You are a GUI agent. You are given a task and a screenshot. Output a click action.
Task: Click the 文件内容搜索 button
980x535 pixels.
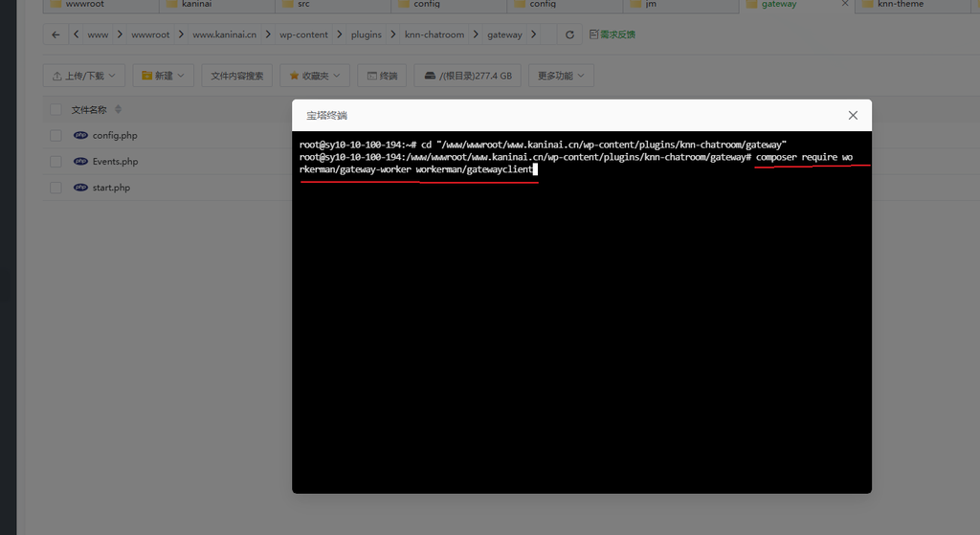(x=237, y=76)
